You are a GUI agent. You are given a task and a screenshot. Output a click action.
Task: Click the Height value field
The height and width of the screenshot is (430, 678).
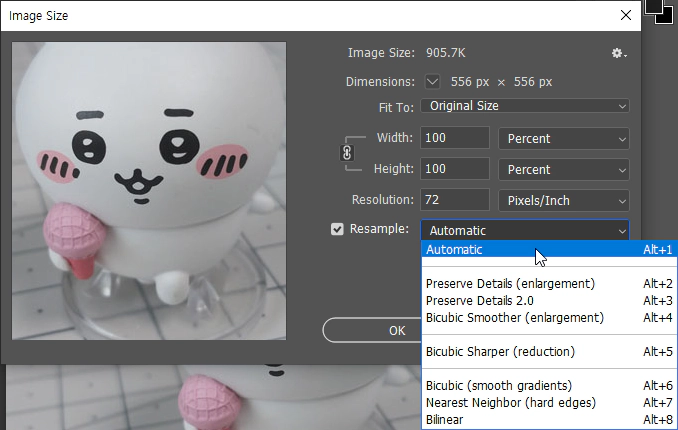[x=455, y=169]
